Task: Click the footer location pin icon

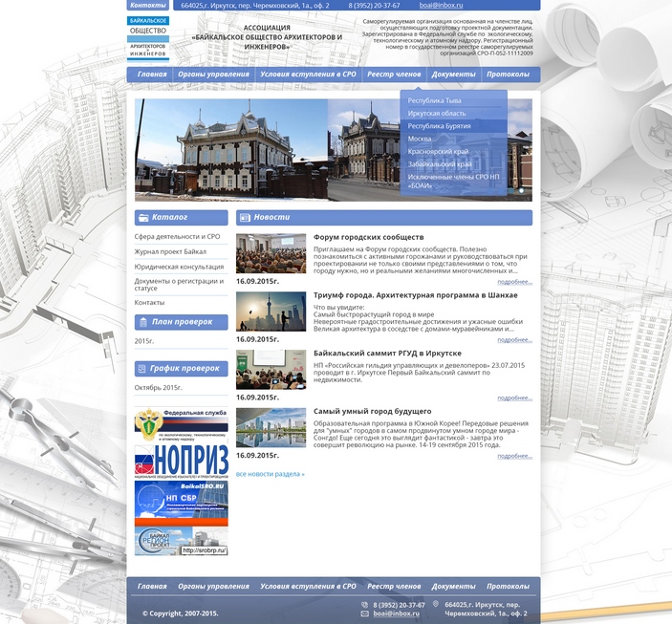Action: coord(436,604)
